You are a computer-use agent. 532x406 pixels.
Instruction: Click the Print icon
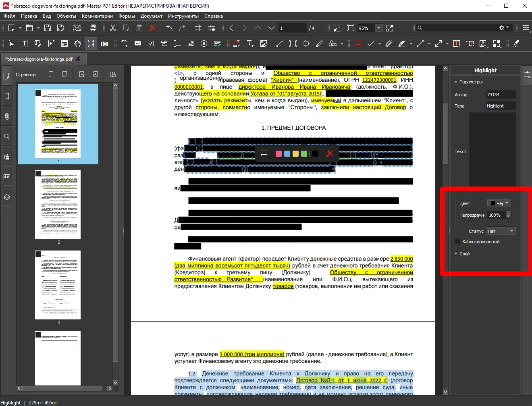pos(93,28)
